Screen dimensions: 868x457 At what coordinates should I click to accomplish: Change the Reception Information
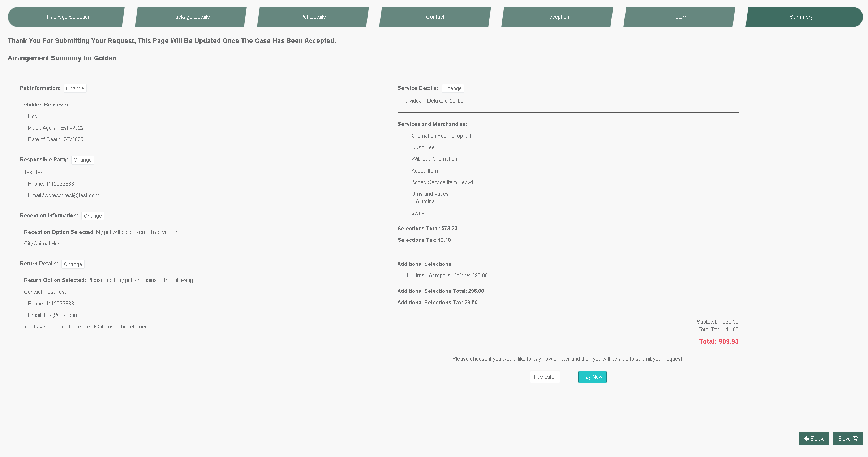93,216
